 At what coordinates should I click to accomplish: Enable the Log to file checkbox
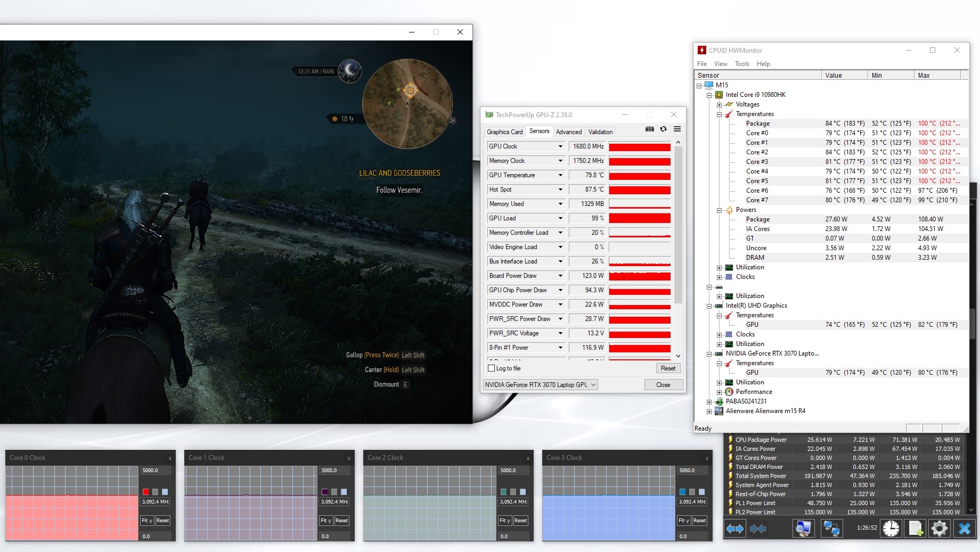click(x=492, y=368)
